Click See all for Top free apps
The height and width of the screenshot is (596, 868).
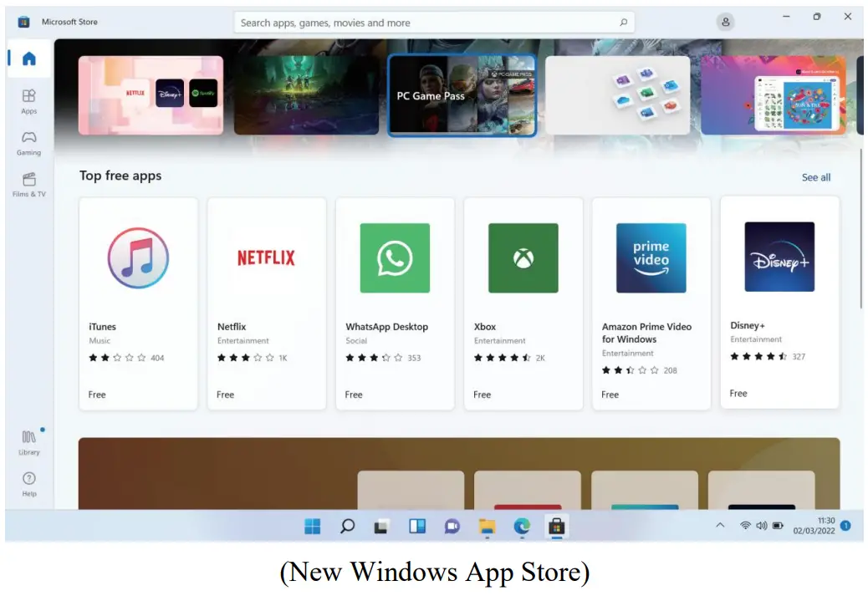815,177
